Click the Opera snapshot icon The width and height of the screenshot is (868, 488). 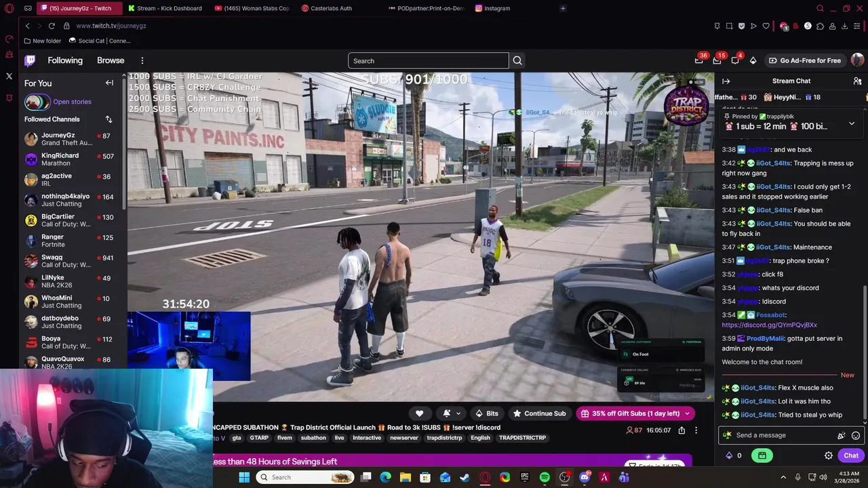[x=729, y=26]
